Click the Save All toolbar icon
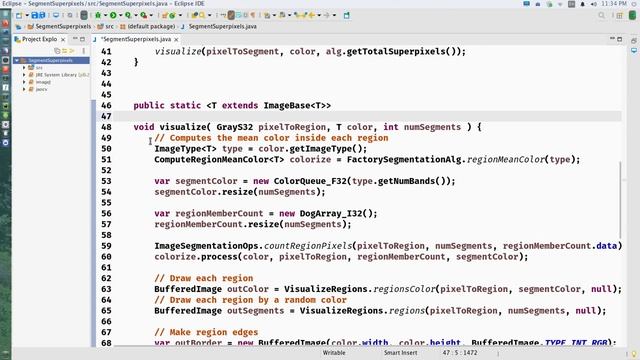640x360 pixels. pyautogui.click(x=42, y=16)
